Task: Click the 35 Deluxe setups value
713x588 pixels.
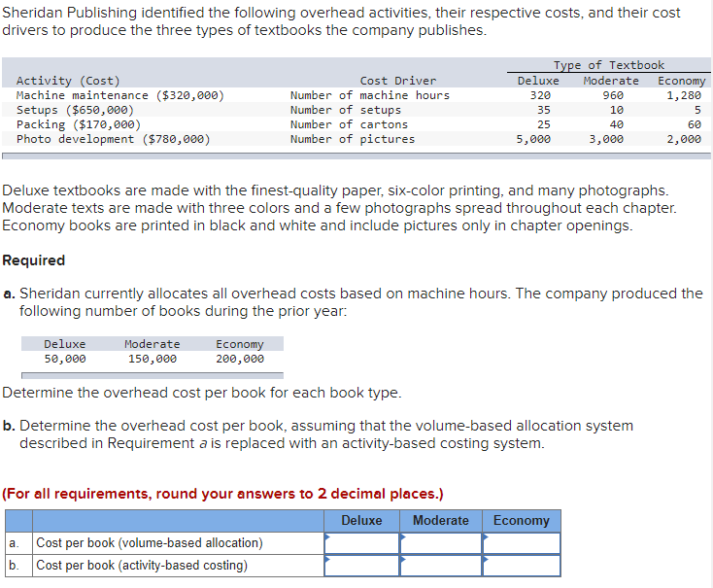Action: tap(543, 110)
